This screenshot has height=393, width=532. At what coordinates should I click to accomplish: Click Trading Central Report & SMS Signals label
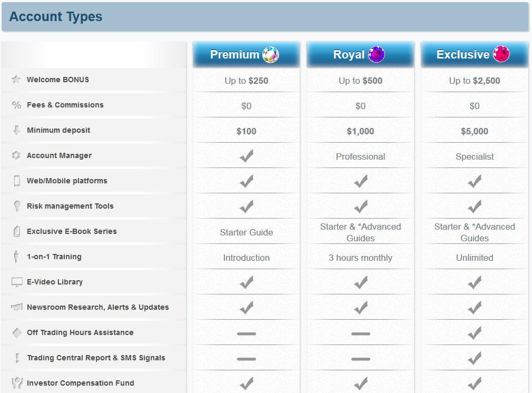click(96, 358)
